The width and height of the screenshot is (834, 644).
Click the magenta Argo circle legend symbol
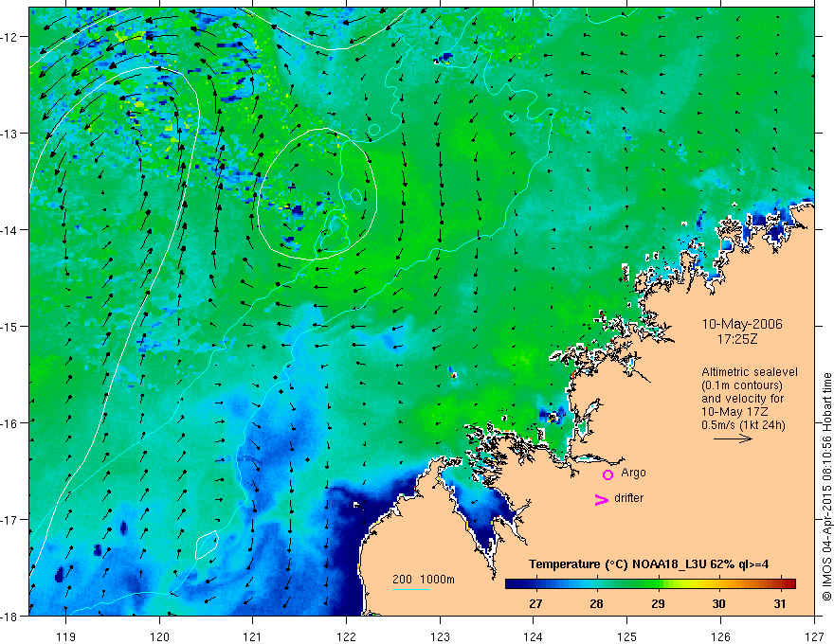(607, 474)
